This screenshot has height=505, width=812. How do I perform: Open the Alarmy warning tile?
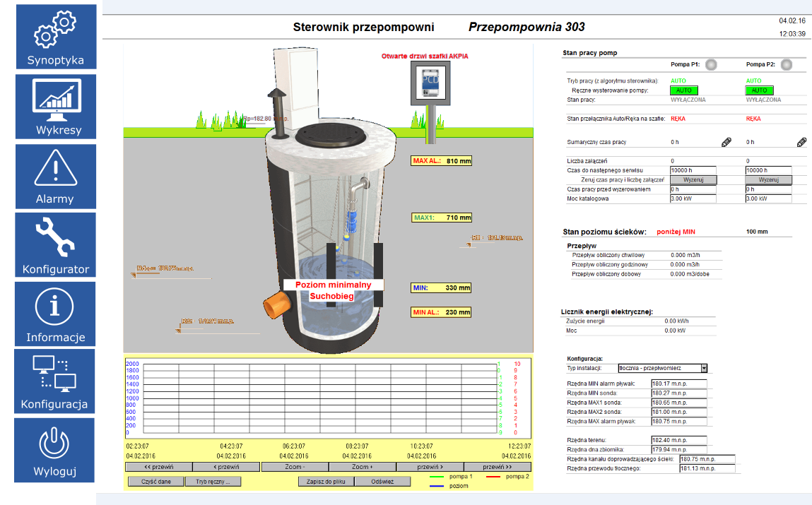[56, 177]
